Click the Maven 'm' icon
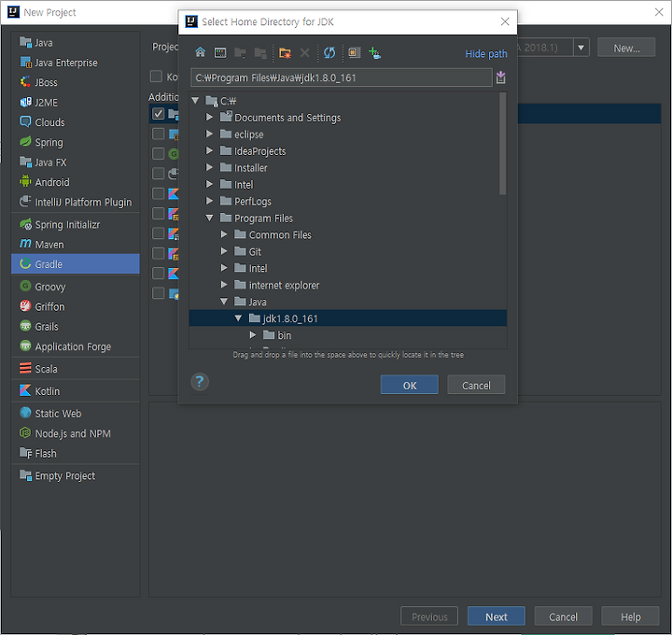The image size is (672, 635). coord(25,244)
